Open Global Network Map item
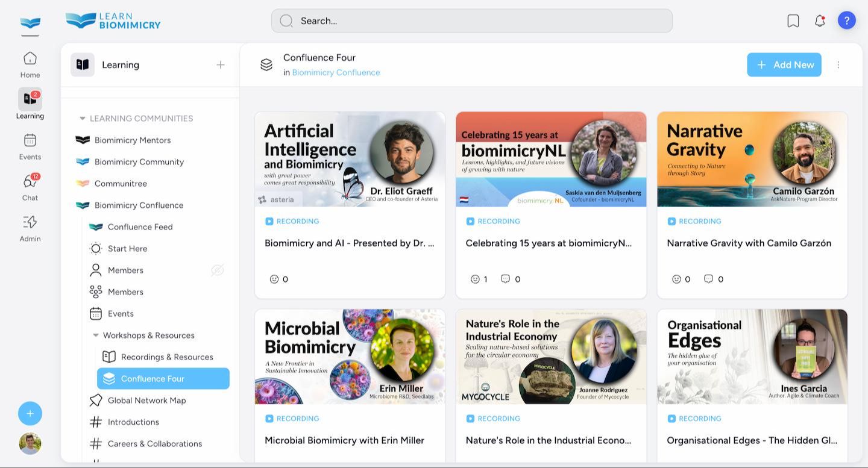Viewport: 868px width, 468px height. pos(146,400)
